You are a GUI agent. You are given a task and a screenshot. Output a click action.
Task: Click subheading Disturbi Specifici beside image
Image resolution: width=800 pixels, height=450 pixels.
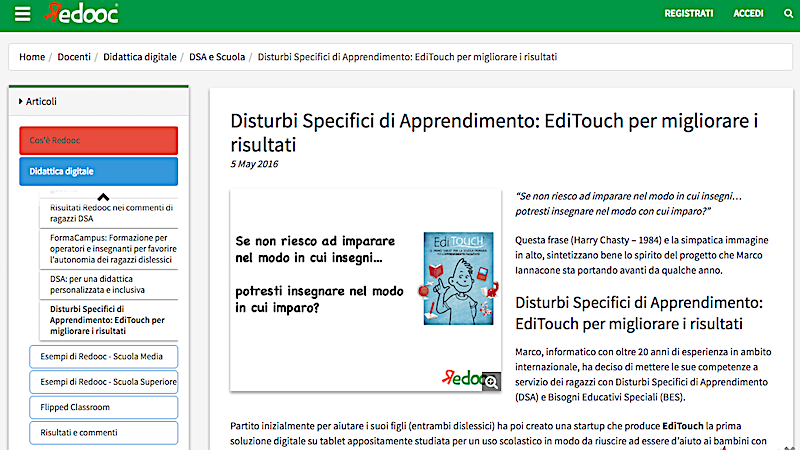(639, 313)
